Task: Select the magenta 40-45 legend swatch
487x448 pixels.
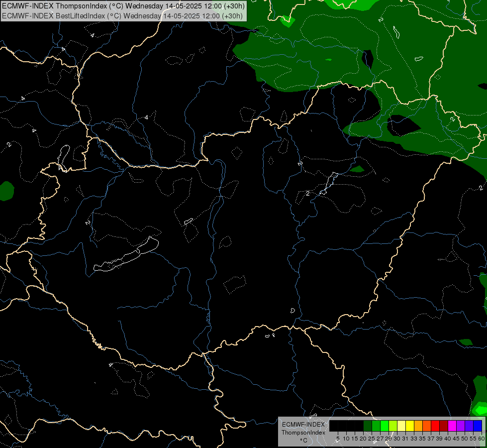Action: [452, 426]
